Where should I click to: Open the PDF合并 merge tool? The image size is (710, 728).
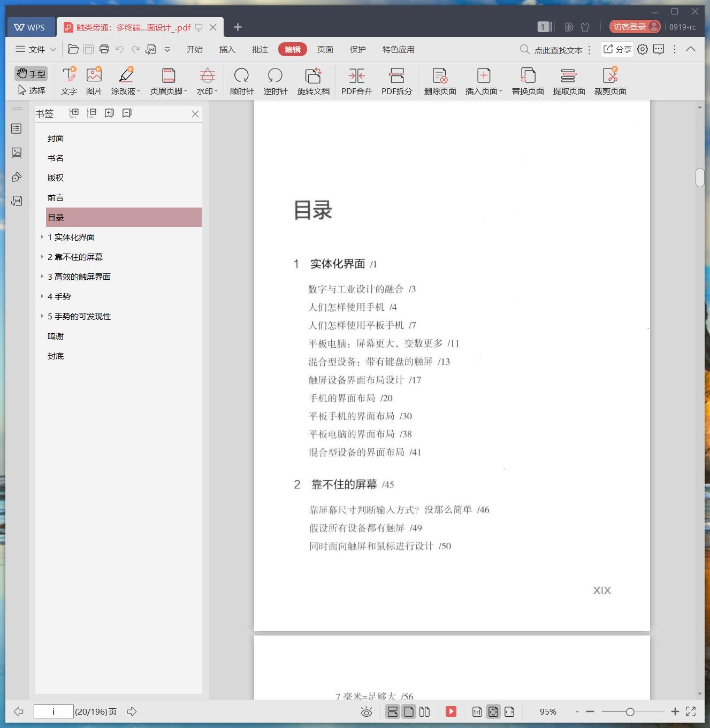click(357, 81)
